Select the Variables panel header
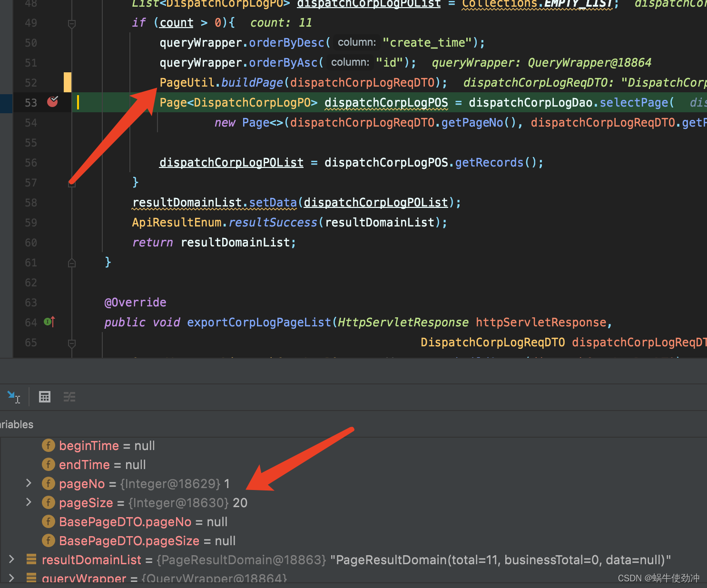The height and width of the screenshot is (588, 707). coord(17,424)
